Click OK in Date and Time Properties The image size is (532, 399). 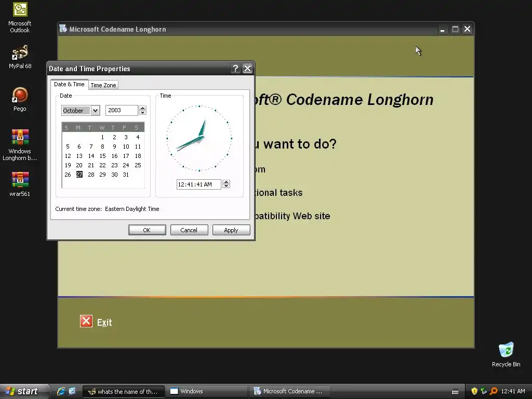tap(147, 230)
